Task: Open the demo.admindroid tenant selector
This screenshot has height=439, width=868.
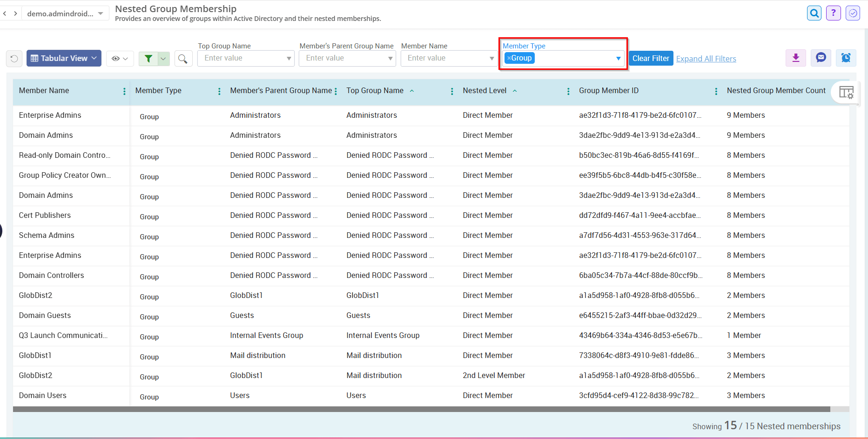Action: click(65, 13)
